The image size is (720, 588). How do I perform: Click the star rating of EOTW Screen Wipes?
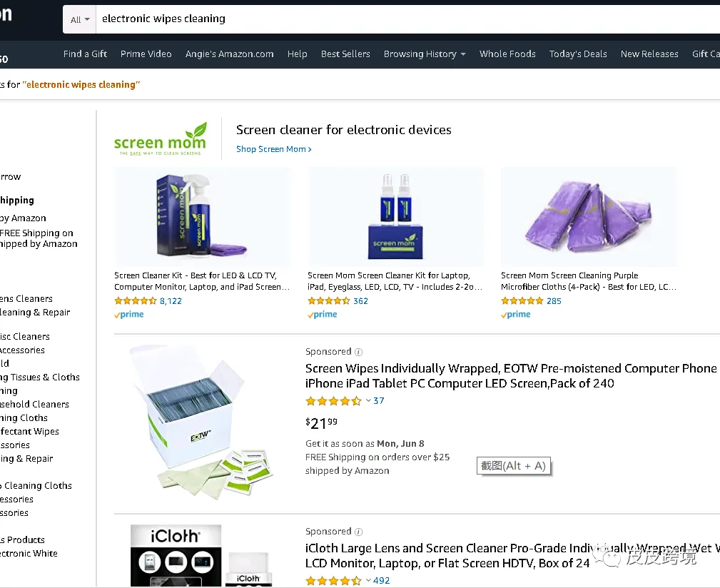click(334, 401)
